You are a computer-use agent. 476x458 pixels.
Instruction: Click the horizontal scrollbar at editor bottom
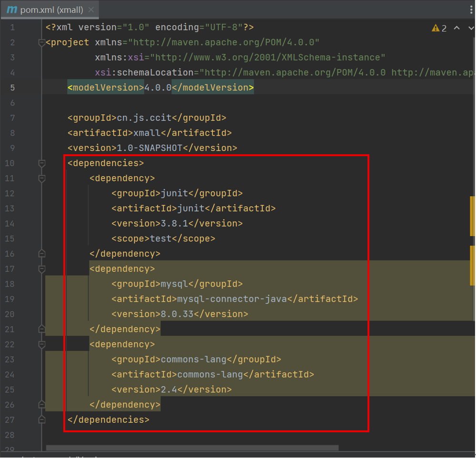pyautogui.click(x=192, y=448)
